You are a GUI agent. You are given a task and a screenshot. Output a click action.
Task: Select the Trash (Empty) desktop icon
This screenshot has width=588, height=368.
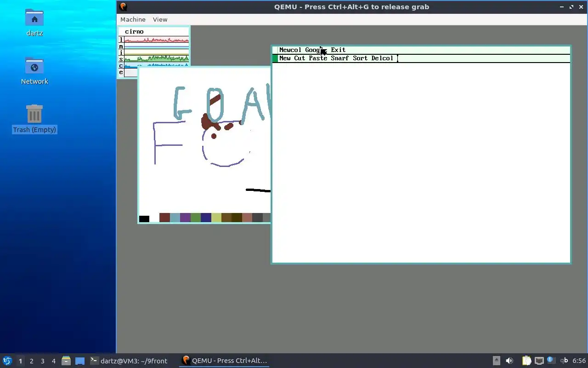pyautogui.click(x=34, y=119)
